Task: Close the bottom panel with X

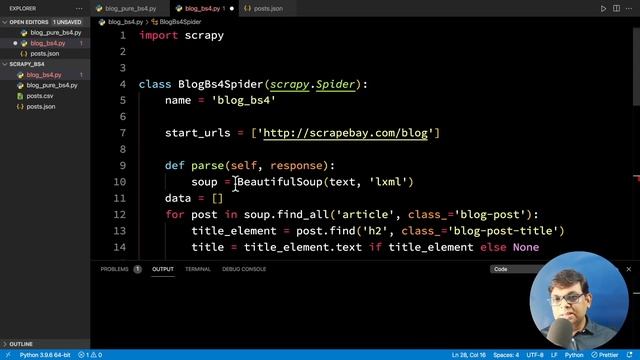Action: tap(629, 269)
